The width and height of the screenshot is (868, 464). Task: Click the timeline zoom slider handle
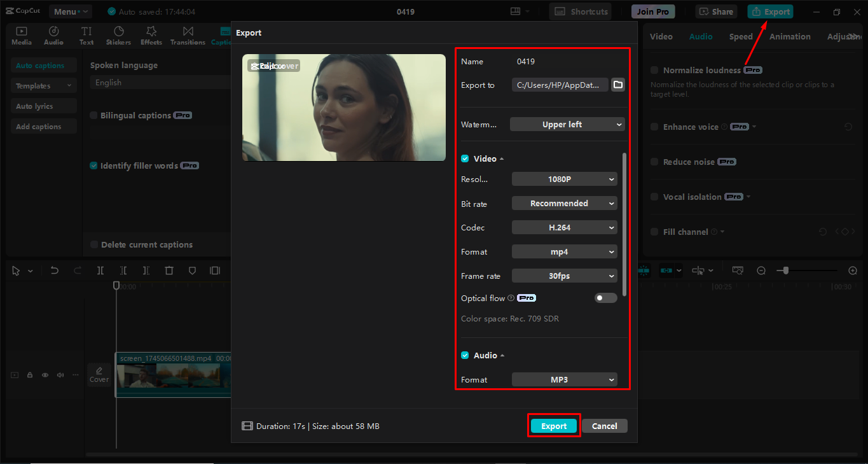(786, 271)
